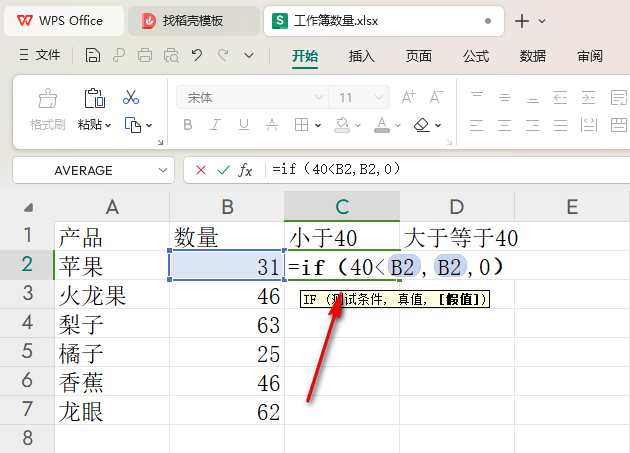Expand the Paste options arrow
This screenshot has height=453, width=630.
click(108, 125)
